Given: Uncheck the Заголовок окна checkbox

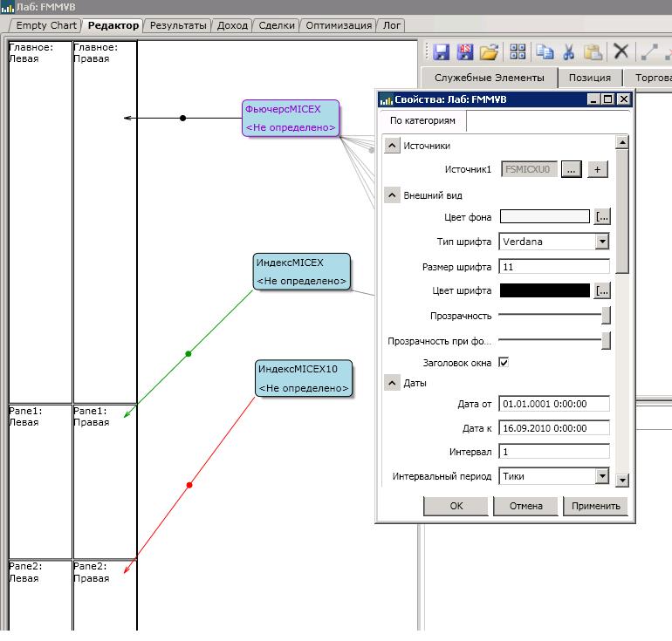Looking at the screenshot, I should (x=504, y=362).
